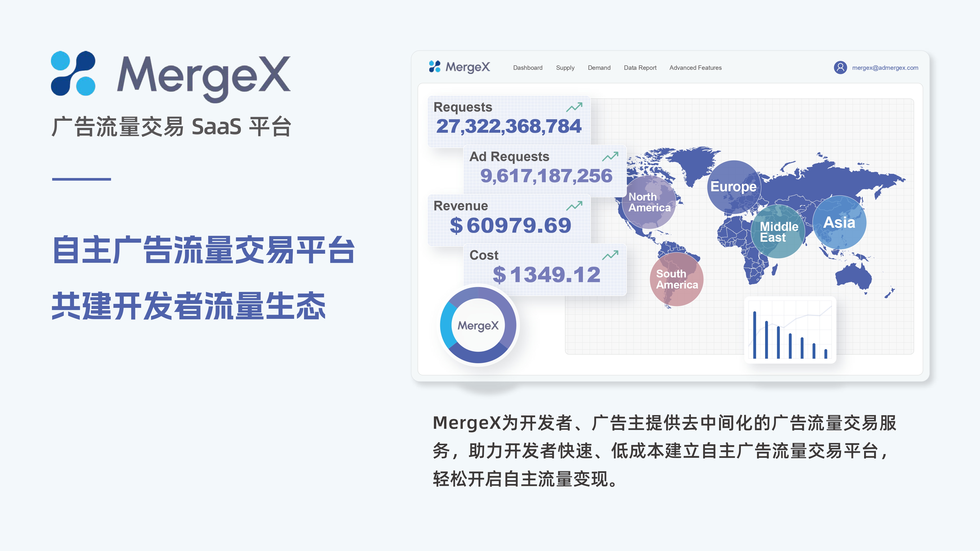Click the Cost trend arrow icon

click(x=611, y=255)
